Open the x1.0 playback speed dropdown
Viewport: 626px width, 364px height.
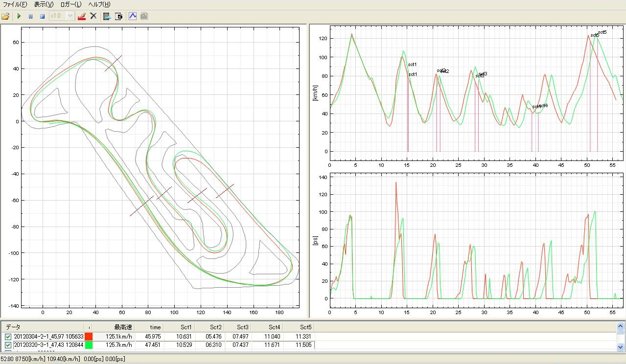click(70, 16)
